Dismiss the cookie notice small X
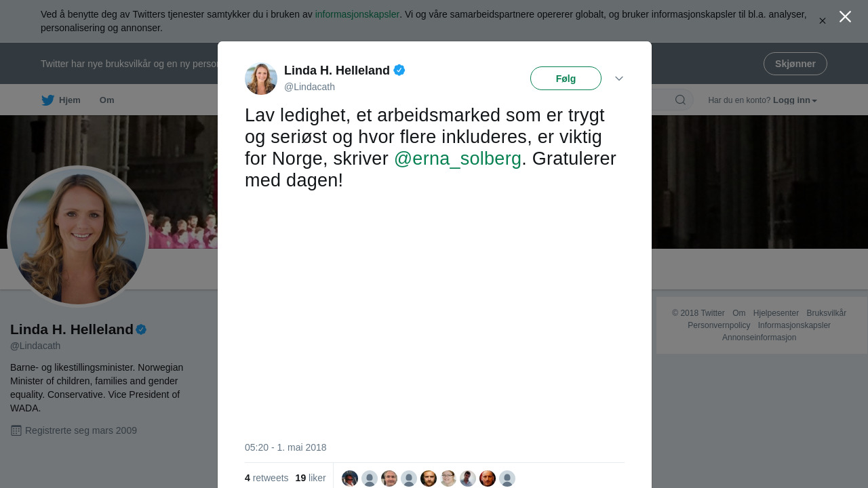868x488 pixels. coord(823,21)
